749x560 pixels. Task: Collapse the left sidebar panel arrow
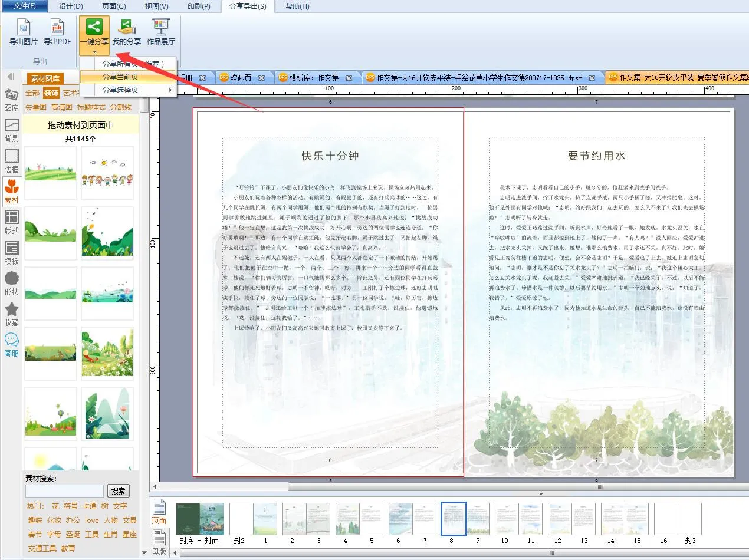11,77
